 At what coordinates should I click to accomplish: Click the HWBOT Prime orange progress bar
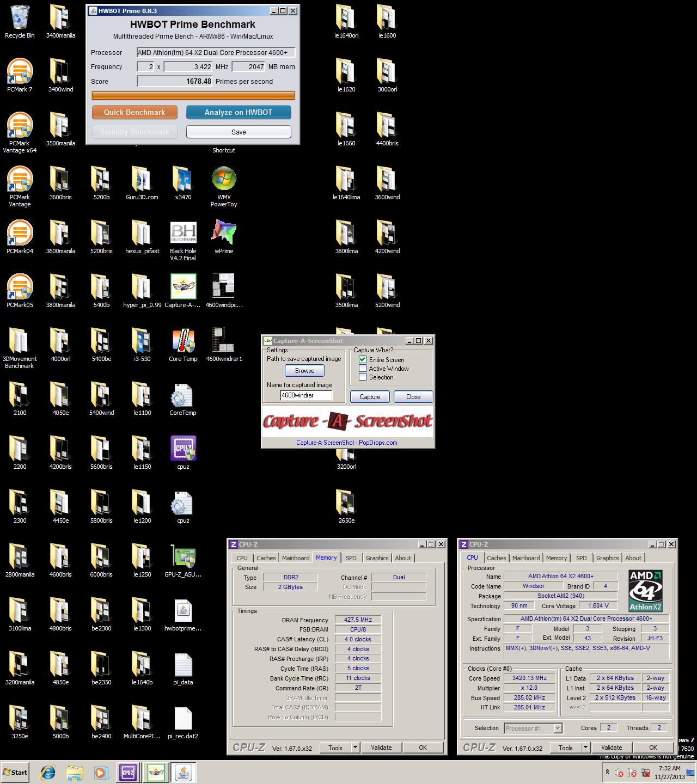(193, 96)
